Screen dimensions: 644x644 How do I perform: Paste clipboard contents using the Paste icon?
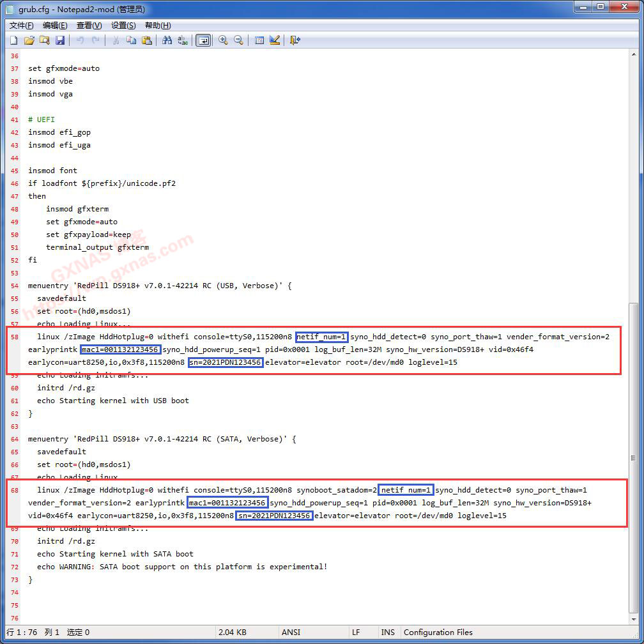coord(146,40)
